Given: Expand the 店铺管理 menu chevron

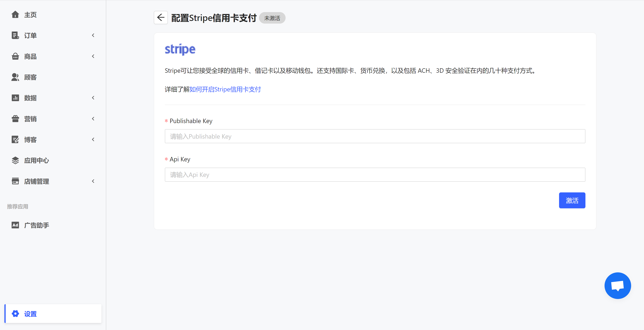Looking at the screenshot, I should click(x=93, y=181).
